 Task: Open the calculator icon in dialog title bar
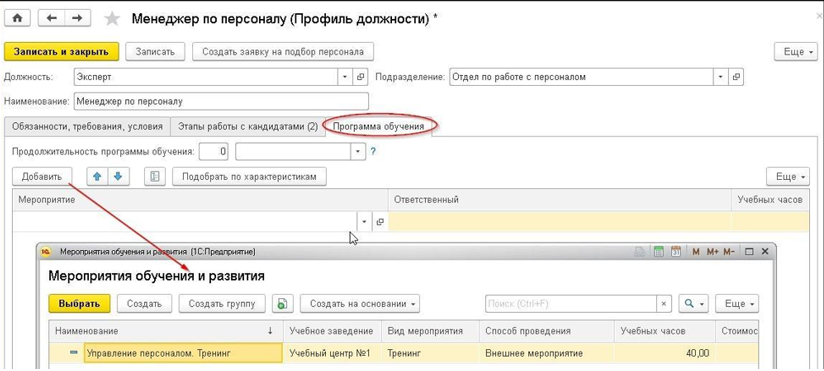[x=659, y=252]
